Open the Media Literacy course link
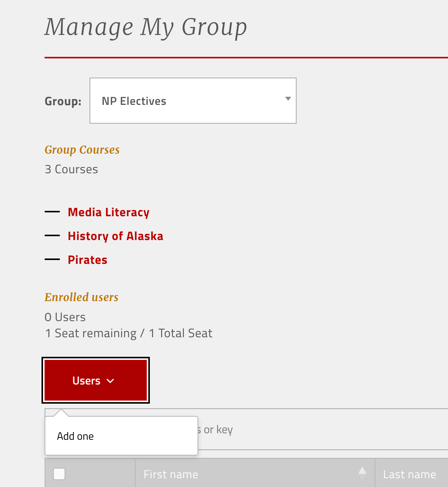 pyautogui.click(x=108, y=212)
